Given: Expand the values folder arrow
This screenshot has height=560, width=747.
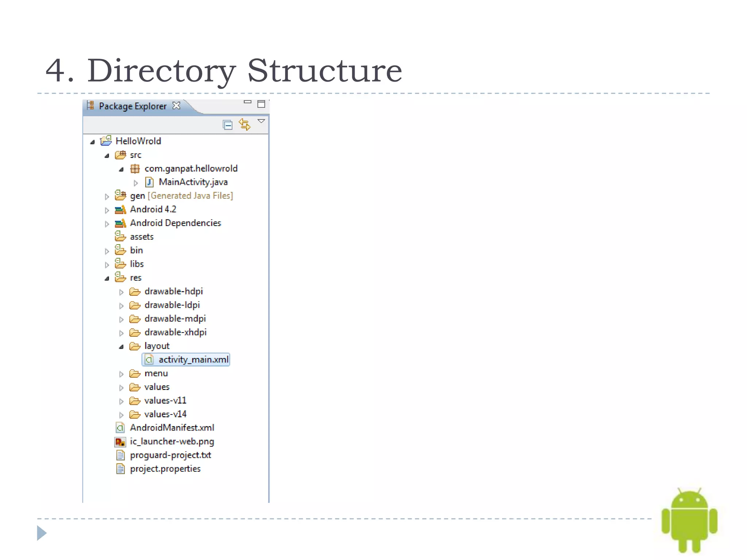Looking at the screenshot, I should tap(121, 388).
